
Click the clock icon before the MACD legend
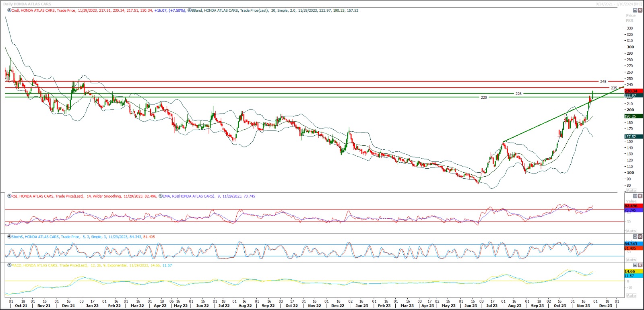[x=9, y=265]
